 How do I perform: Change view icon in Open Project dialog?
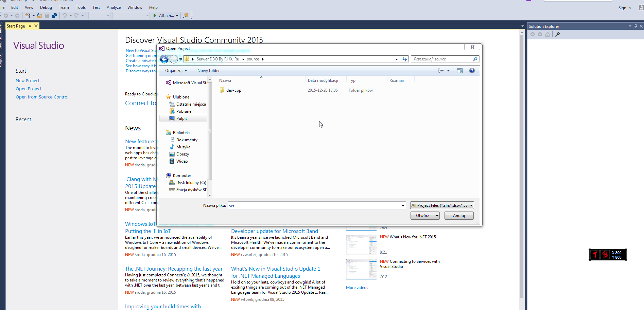tap(441, 71)
